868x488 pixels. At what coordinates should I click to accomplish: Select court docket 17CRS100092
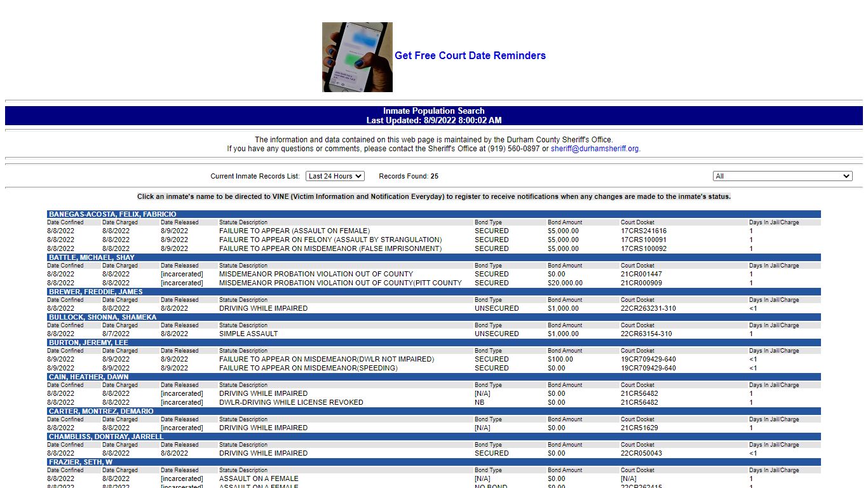coord(644,249)
